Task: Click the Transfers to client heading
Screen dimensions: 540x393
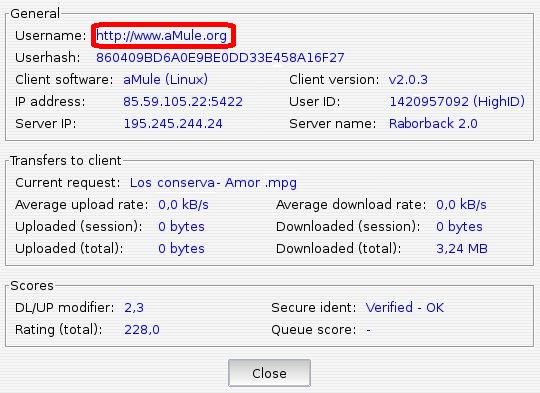Action: [x=65, y=161]
